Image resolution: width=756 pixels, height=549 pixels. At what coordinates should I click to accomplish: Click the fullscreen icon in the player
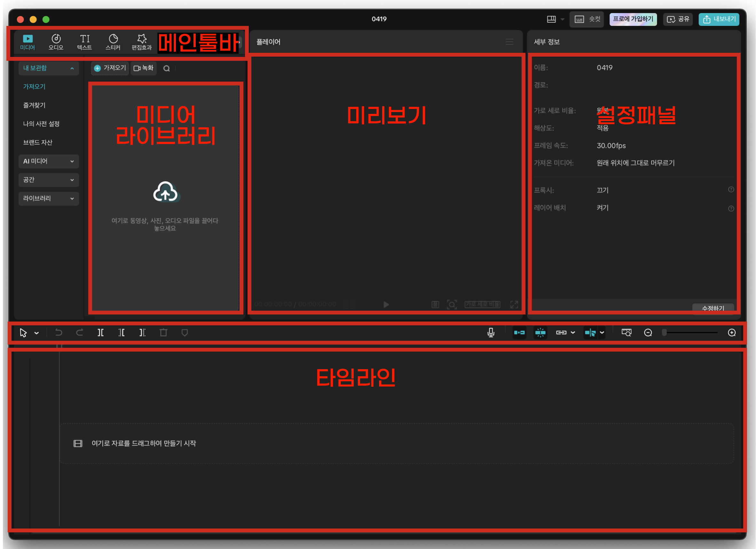(514, 304)
